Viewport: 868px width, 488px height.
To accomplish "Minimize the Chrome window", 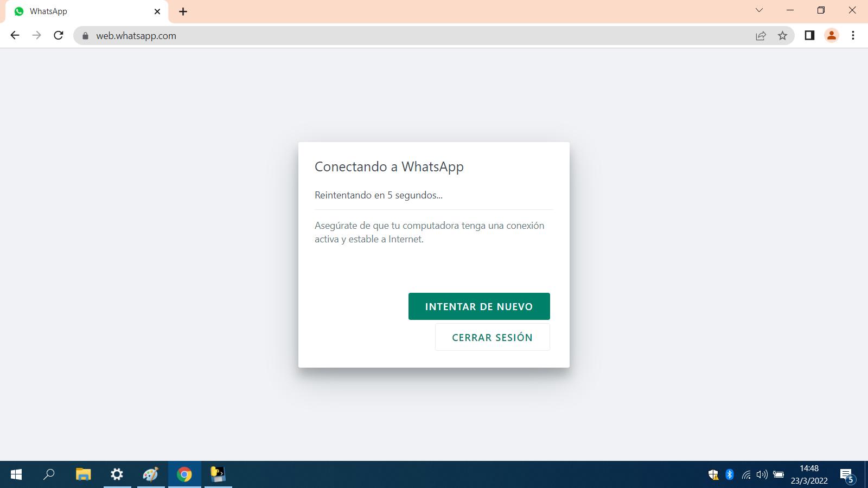I will (790, 10).
